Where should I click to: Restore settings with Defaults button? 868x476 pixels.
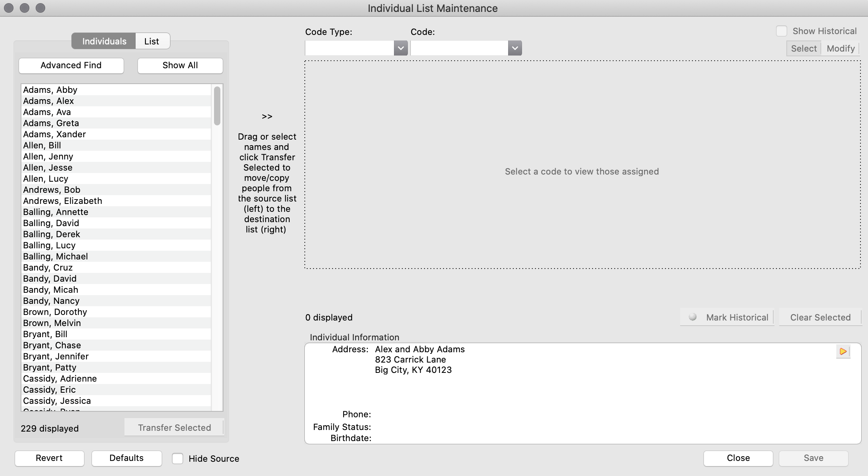[126, 458]
